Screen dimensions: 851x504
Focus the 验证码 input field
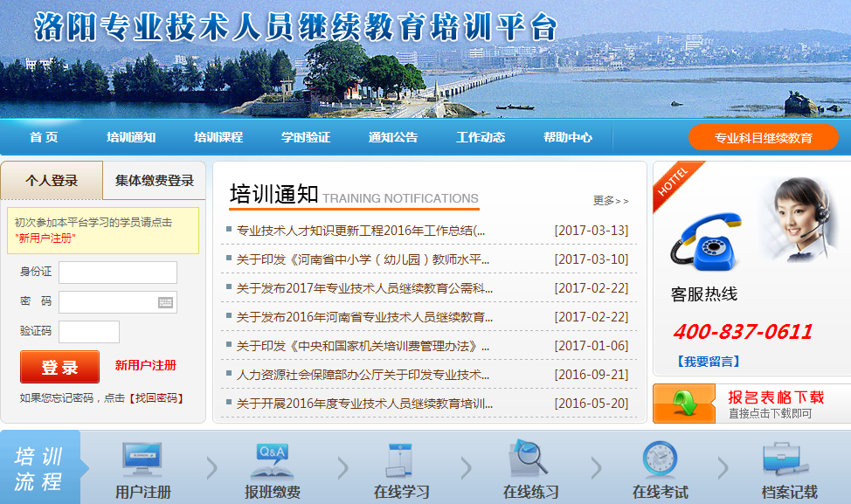(89, 332)
